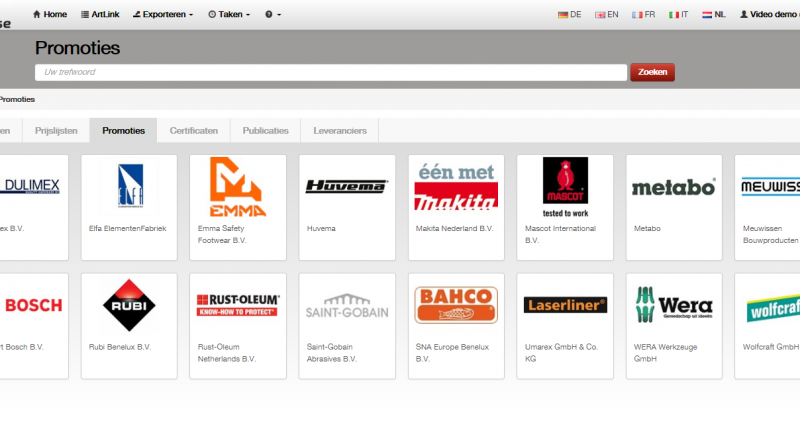
Task: Click the 'één met Makita' logo
Action: (456, 186)
